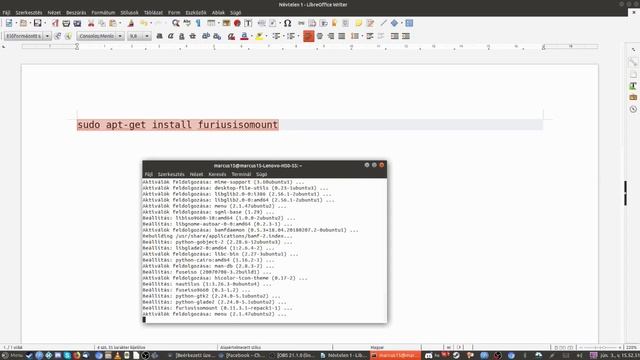Open the font name combo box
Viewport: 640px width, 360px height.
[x=100, y=36]
